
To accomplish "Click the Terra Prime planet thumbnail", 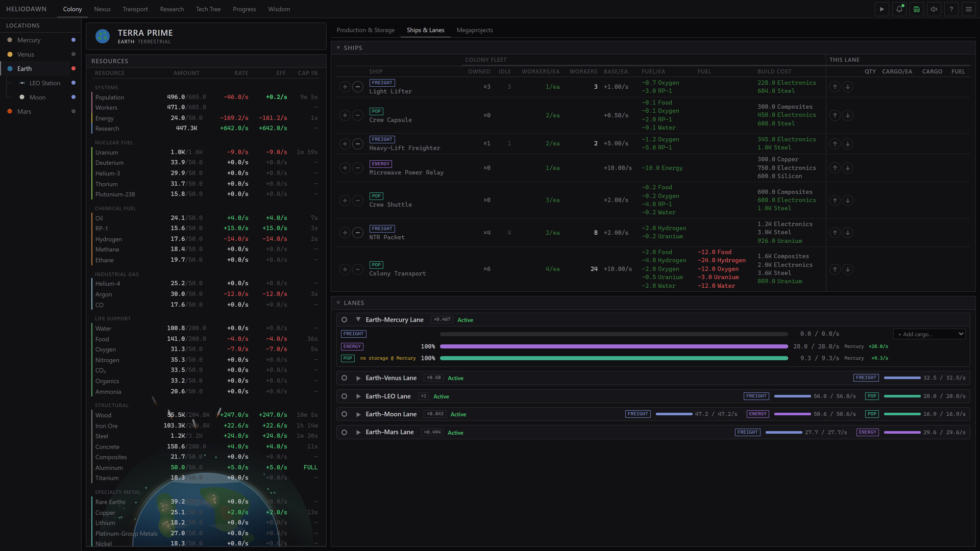I will click(x=103, y=36).
